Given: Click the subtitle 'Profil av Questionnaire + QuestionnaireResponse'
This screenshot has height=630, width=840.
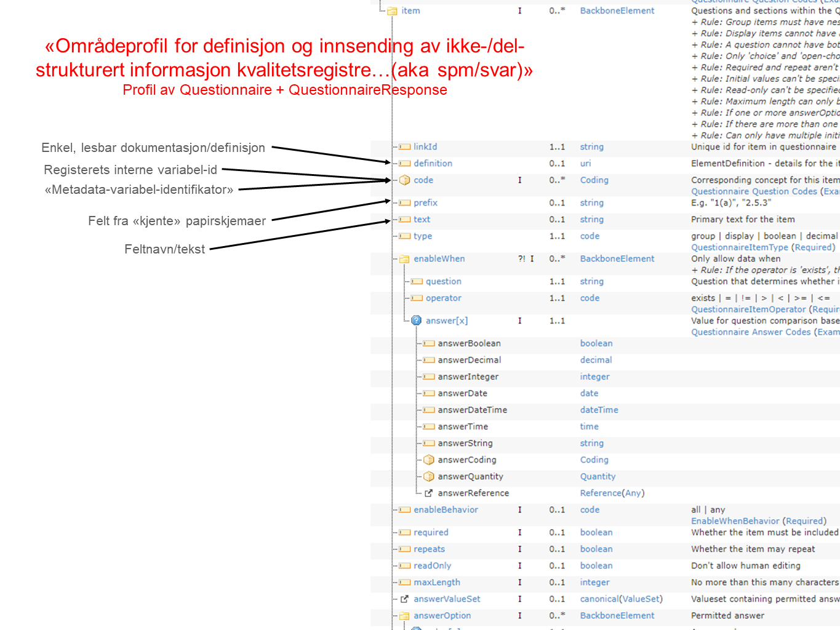Looking at the screenshot, I should tap(285, 90).
